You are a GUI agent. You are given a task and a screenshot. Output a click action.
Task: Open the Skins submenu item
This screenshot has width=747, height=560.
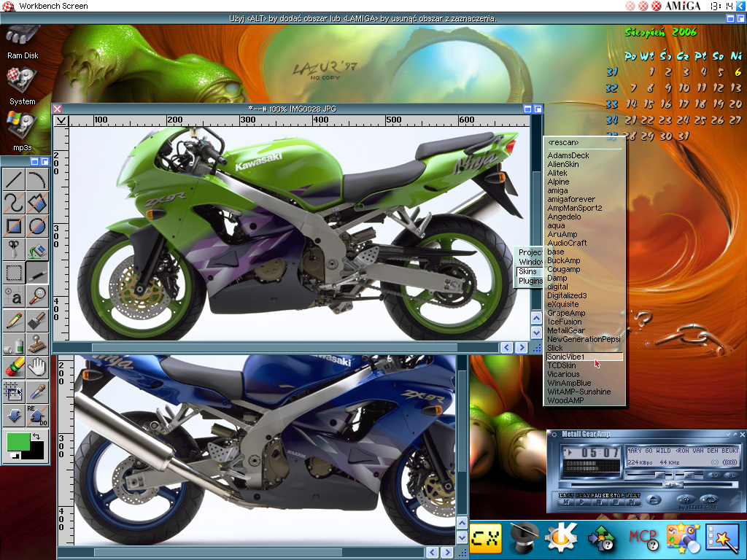point(530,271)
